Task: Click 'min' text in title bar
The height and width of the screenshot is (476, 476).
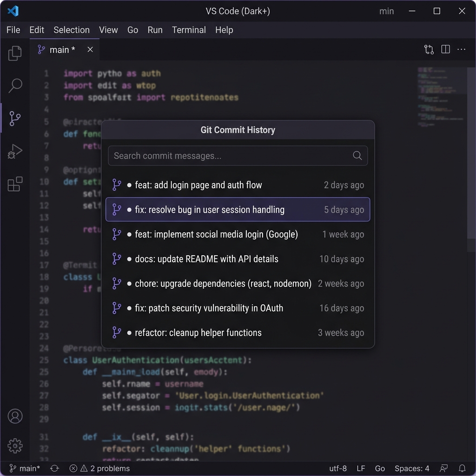Action: [386, 11]
